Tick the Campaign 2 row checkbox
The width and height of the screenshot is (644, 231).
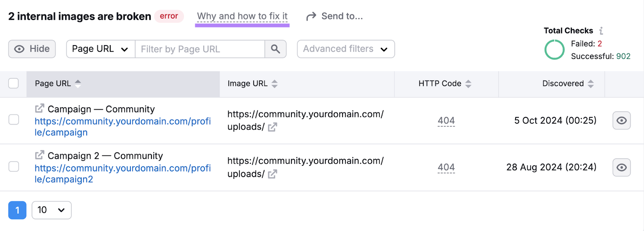pos(14,166)
